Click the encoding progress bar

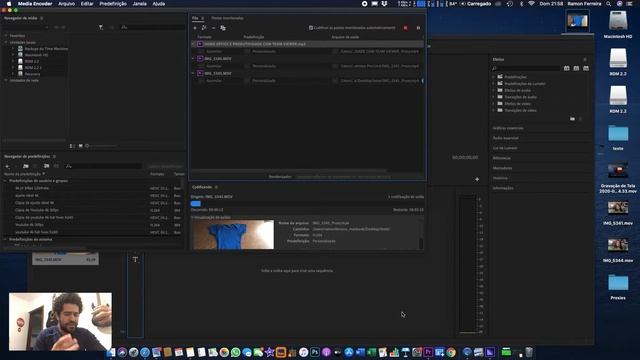click(307, 203)
